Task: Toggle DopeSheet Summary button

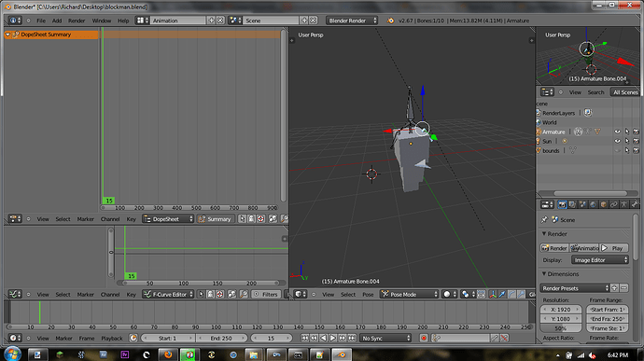Action: (x=216, y=219)
